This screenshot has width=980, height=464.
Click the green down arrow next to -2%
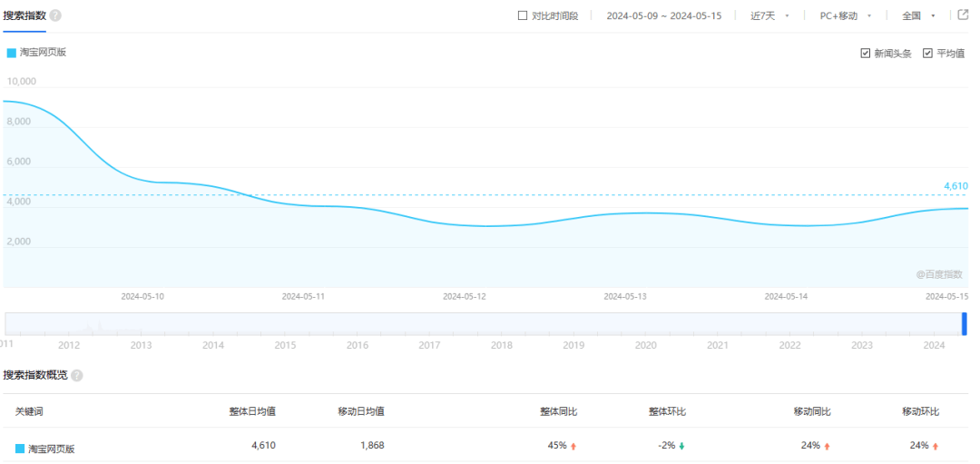[681, 447]
